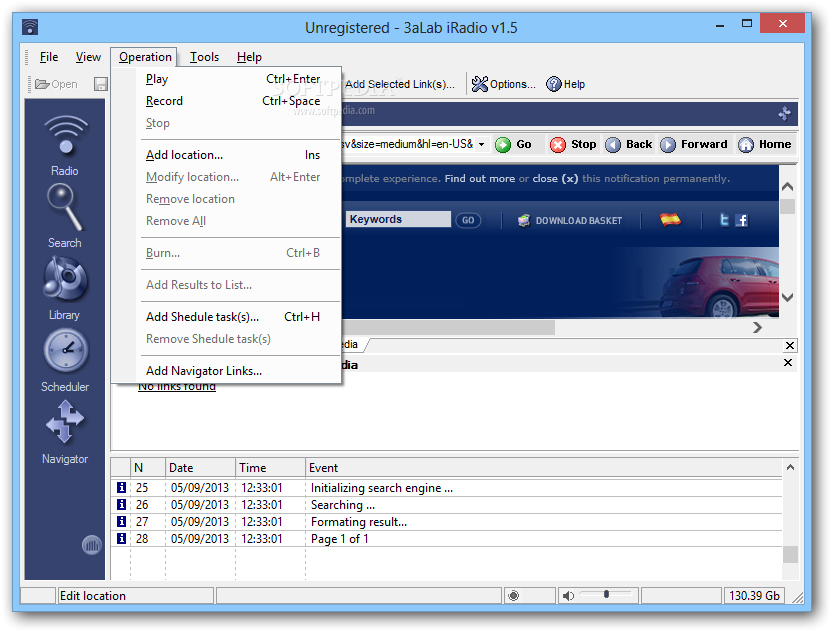Click the Help question mark icon

click(x=566, y=84)
